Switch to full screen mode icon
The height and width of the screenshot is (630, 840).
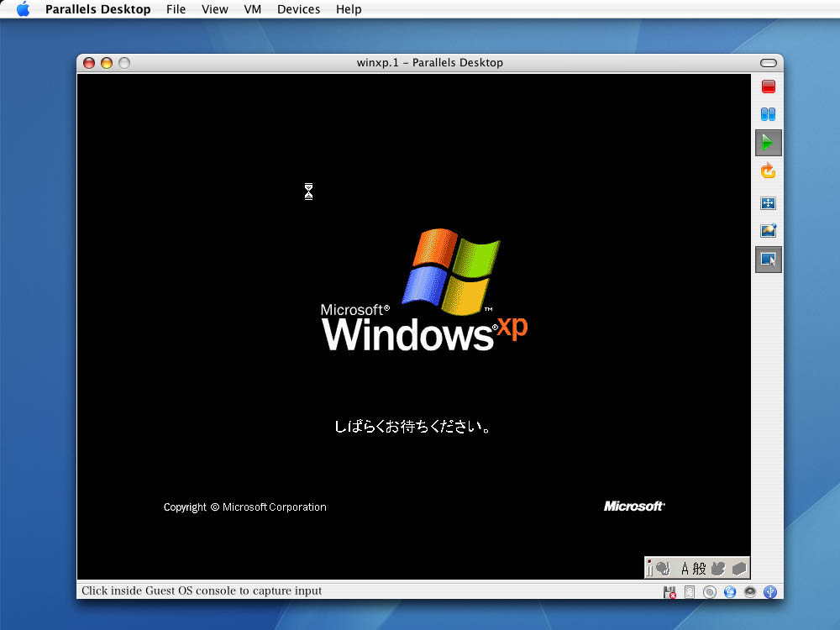768,203
